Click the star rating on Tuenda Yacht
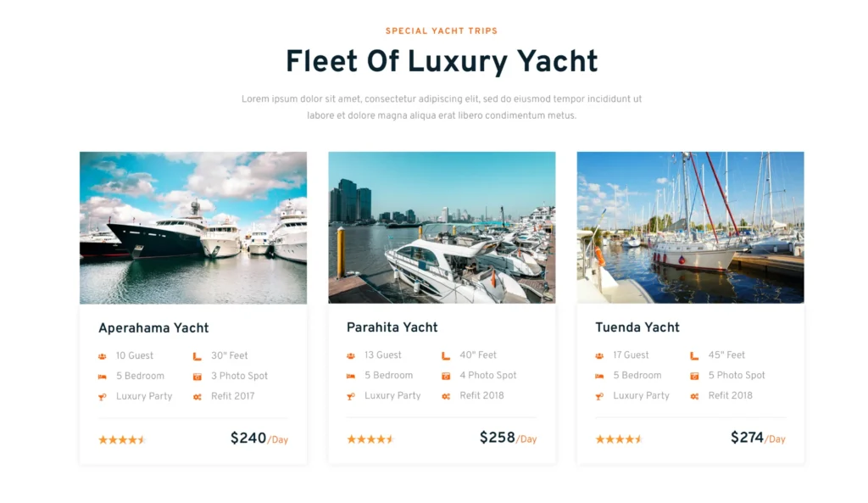Image resolution: width=868 pixels, height=503 pixels. point(619,439)
